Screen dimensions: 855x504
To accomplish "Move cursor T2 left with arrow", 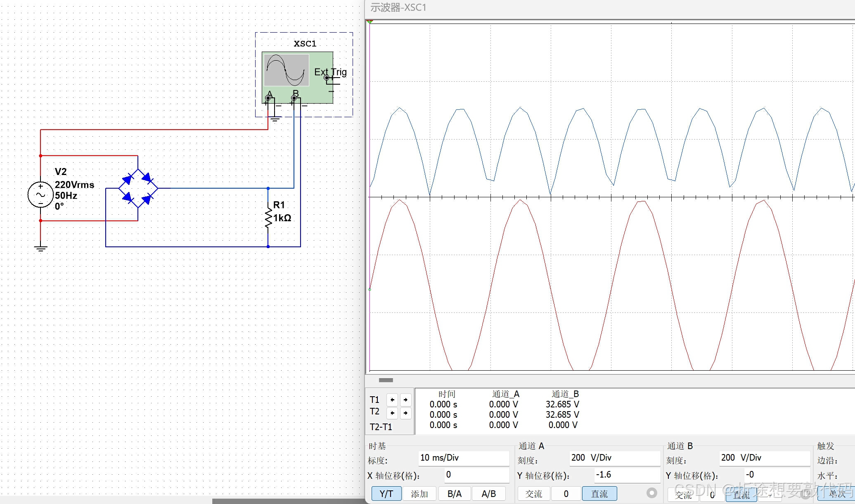I will (392, 413).
